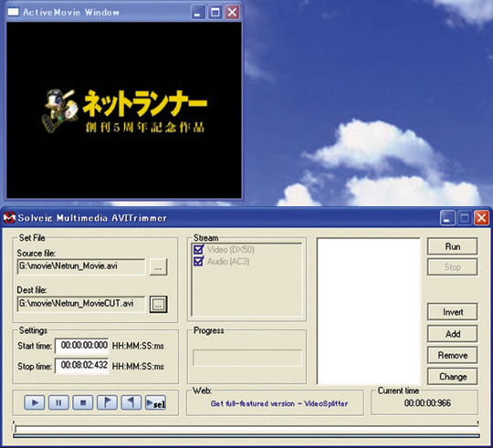Pause the video preview
This screenshot has width=493, height=448.
[x=58, y=402]
